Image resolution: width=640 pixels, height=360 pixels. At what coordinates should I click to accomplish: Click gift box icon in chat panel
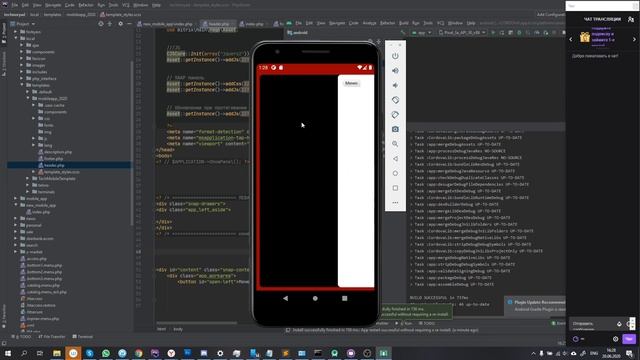point(585,37)
